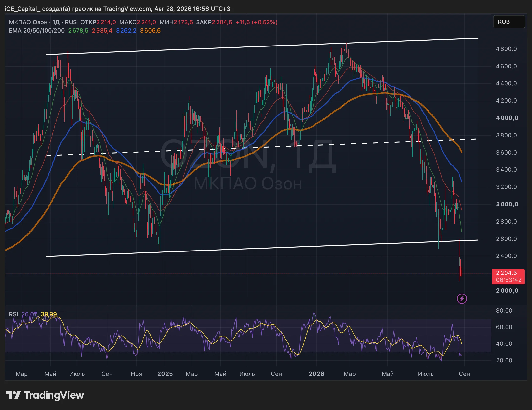Click the 4600,0 price axis label
The width and height of the screenshot is (532, 410).
coord(506,66)
